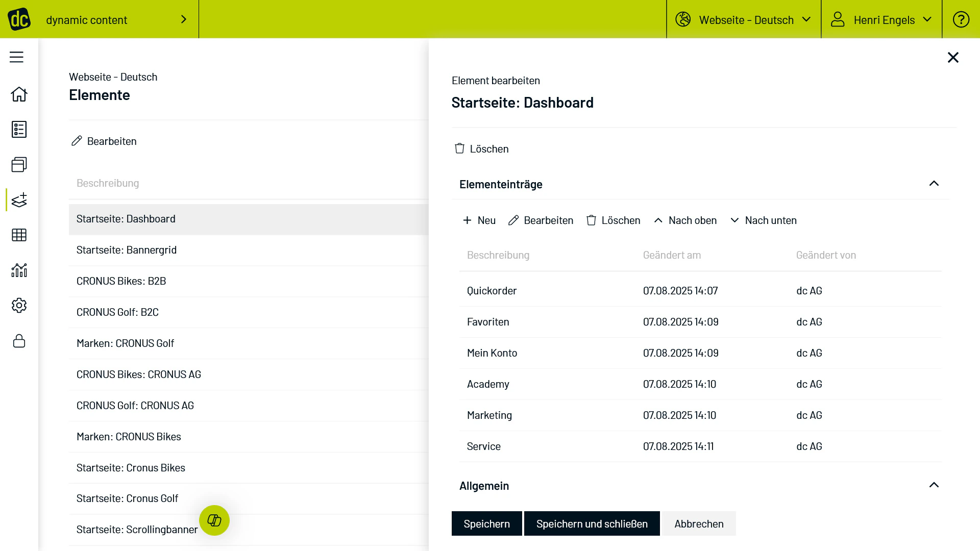Open the analytics chart icon in sidebar

[19, 270]
